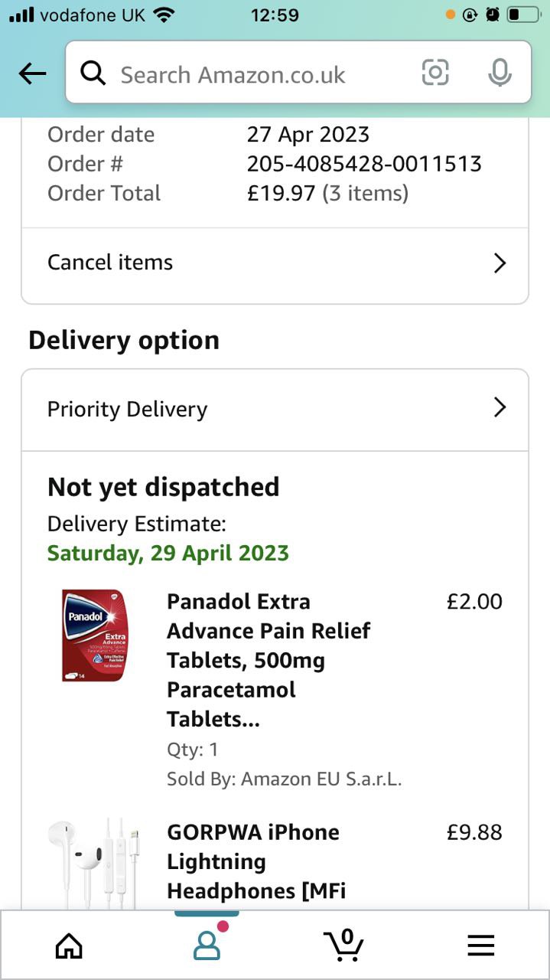This screenshot has height=980, width=550.
Task: Expand the Priority Delivery chevron
Action: coord(500,407)
